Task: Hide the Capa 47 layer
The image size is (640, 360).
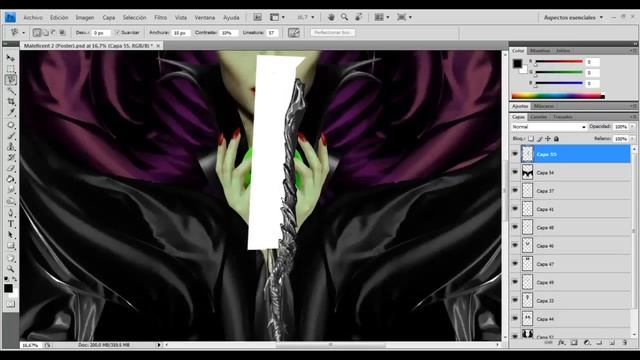Action: click(x=515, y=264)
